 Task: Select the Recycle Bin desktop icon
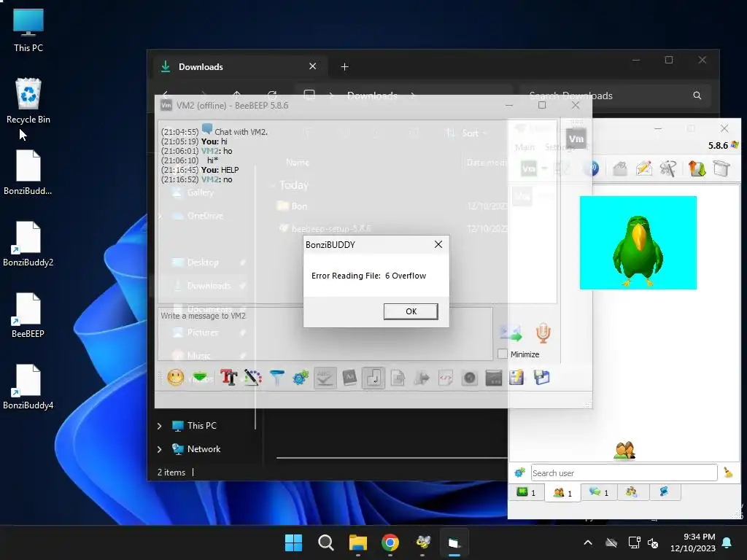click(28, 101)
